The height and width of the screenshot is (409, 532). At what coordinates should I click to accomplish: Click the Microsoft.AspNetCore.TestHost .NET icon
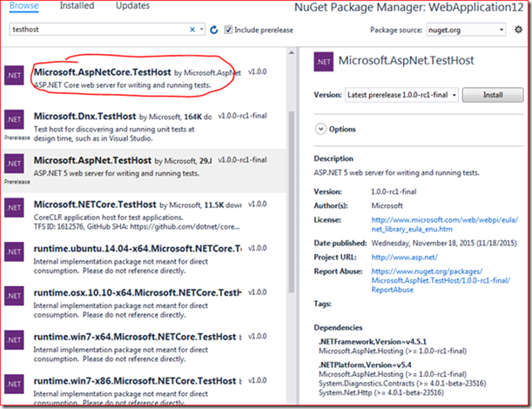click(14, 76)
